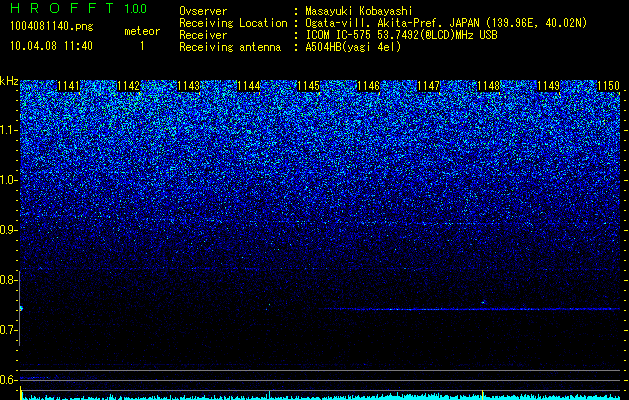Click time label 1145
Image resolution: width=629 pixels, height=400 pixels.
(308, 86)
